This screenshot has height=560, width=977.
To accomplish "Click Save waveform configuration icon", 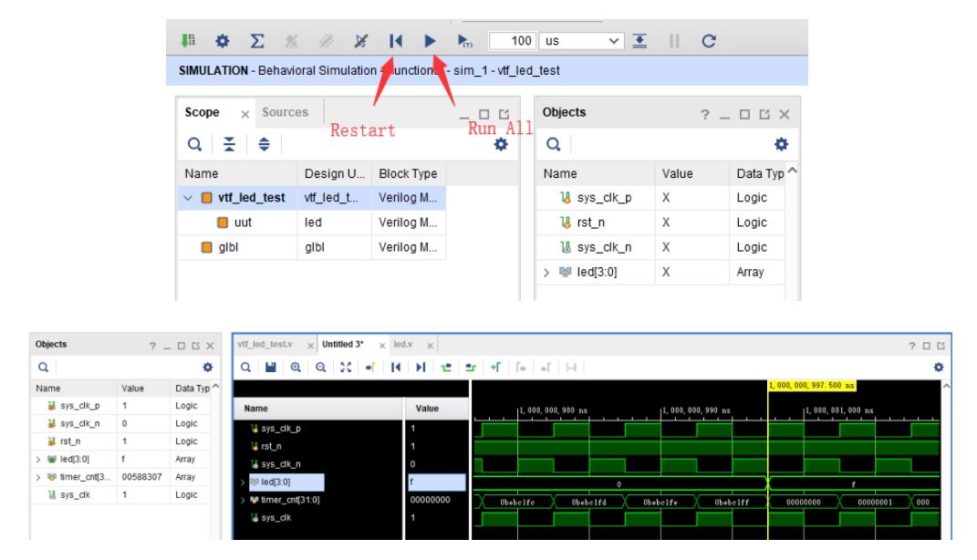I will pos(270,368).
